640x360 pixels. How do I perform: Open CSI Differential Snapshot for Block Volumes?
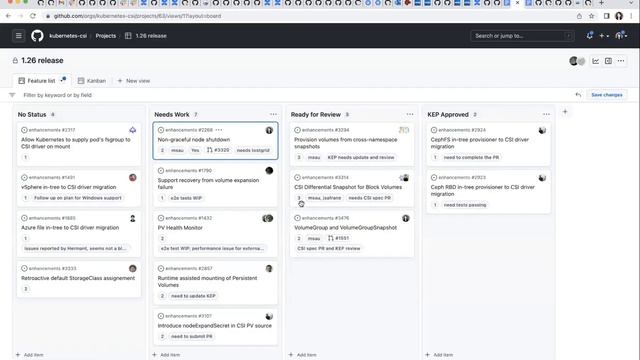click(348, 187)
